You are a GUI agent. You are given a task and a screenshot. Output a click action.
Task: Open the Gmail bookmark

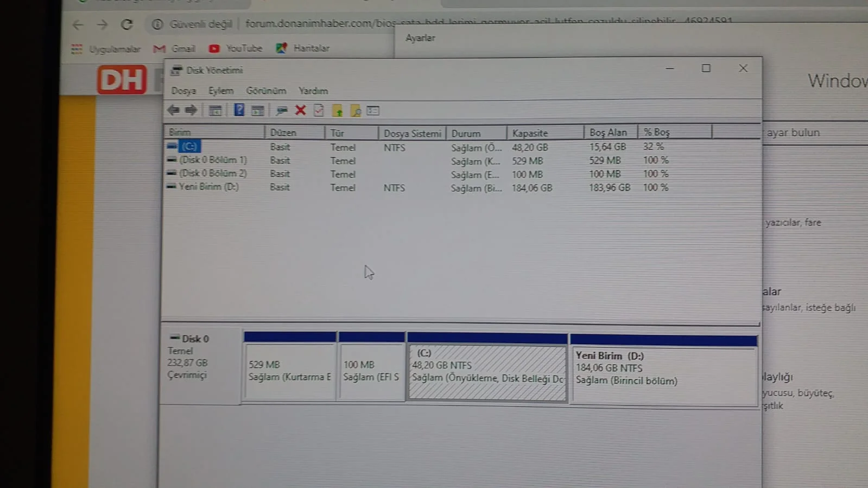tap(174, 49)
